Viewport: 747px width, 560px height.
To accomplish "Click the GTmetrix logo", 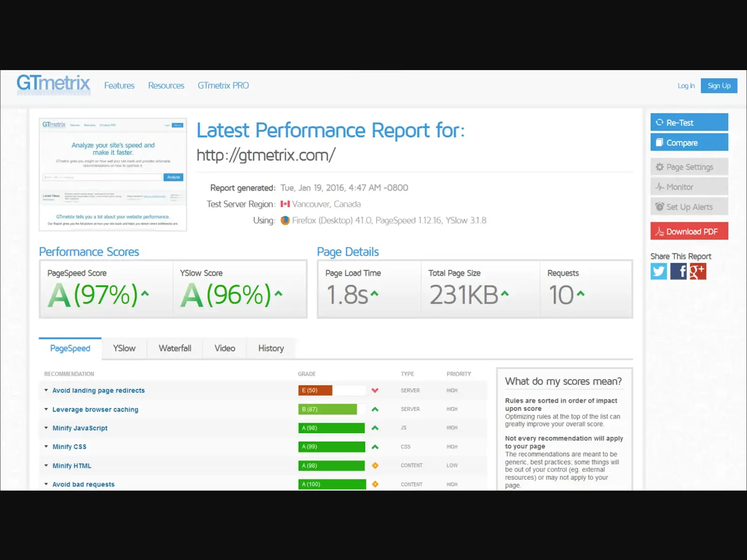I will (x=53, y=84).
